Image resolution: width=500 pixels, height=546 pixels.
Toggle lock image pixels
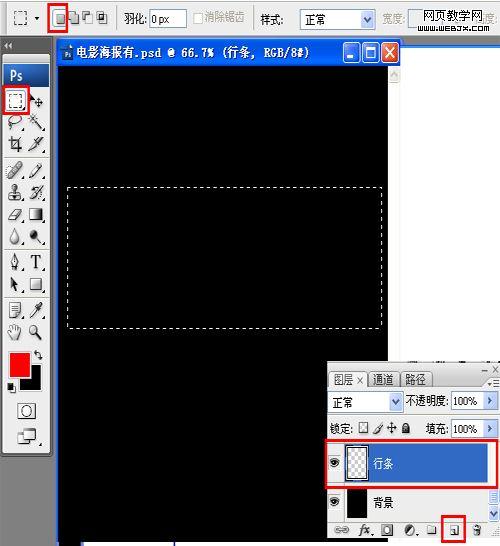click(378, 428)
